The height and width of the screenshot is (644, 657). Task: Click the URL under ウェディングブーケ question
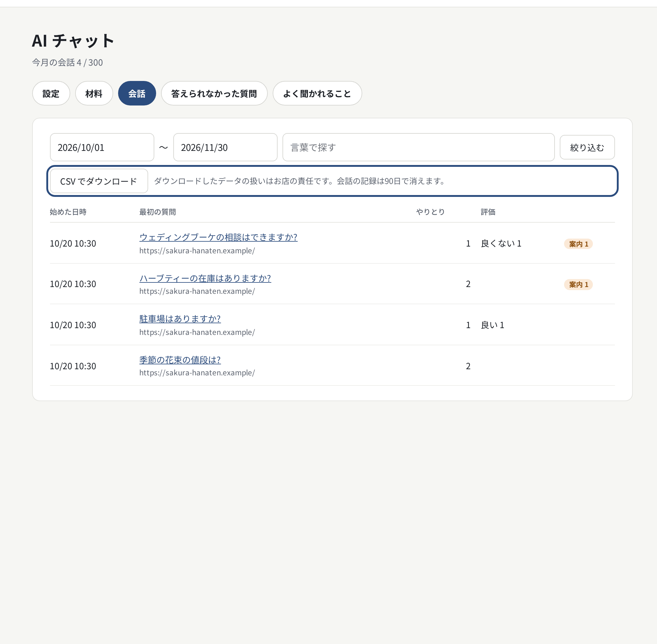pyautogui.click(x=197, y=251)
